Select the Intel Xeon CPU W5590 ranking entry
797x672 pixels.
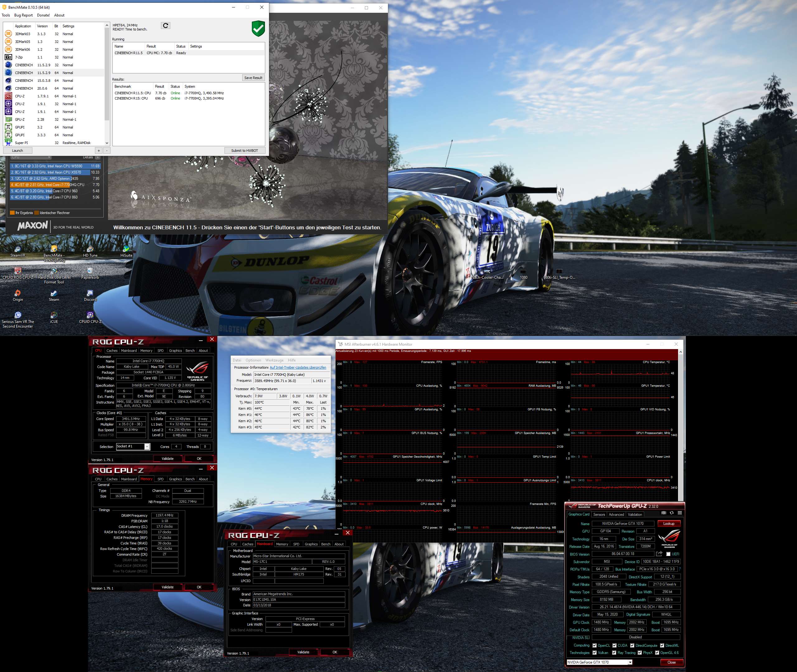(55, 166)
